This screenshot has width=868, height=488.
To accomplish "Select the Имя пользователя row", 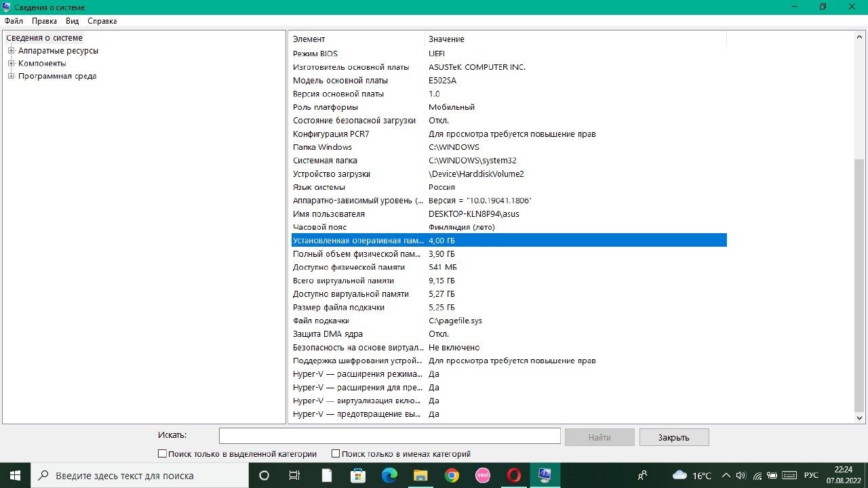I will pyautogui.click(x=509, y=214).
